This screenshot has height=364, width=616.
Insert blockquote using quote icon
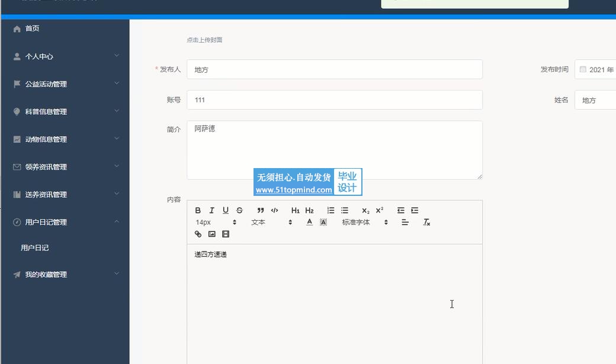261,211
